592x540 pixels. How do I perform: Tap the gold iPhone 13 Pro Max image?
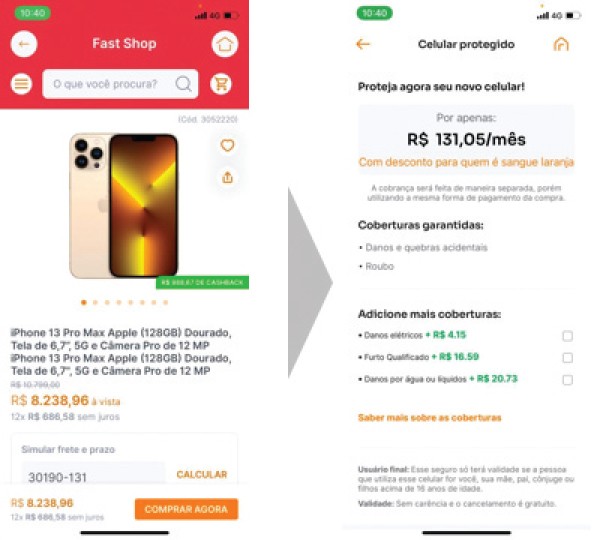(123, 206)
